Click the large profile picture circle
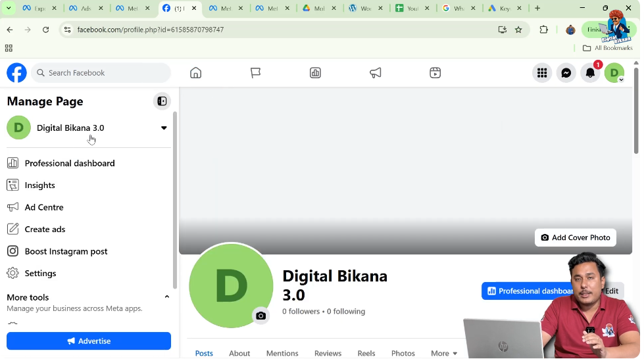 tap(231, 285)
